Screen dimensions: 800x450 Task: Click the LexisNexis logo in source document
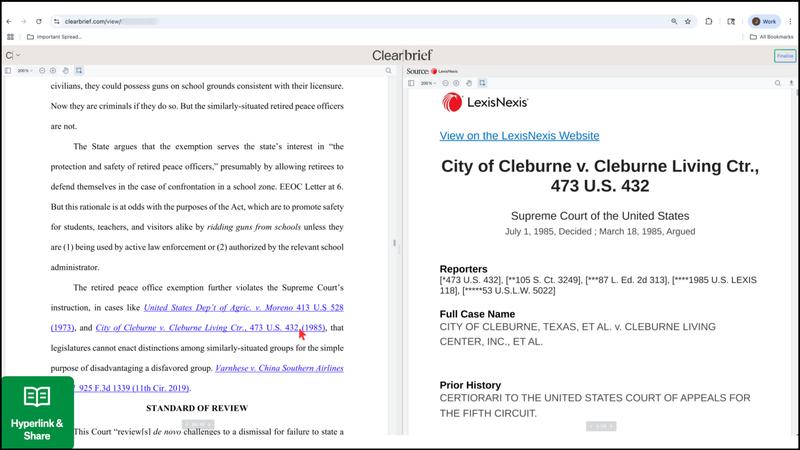click(485, 103)
